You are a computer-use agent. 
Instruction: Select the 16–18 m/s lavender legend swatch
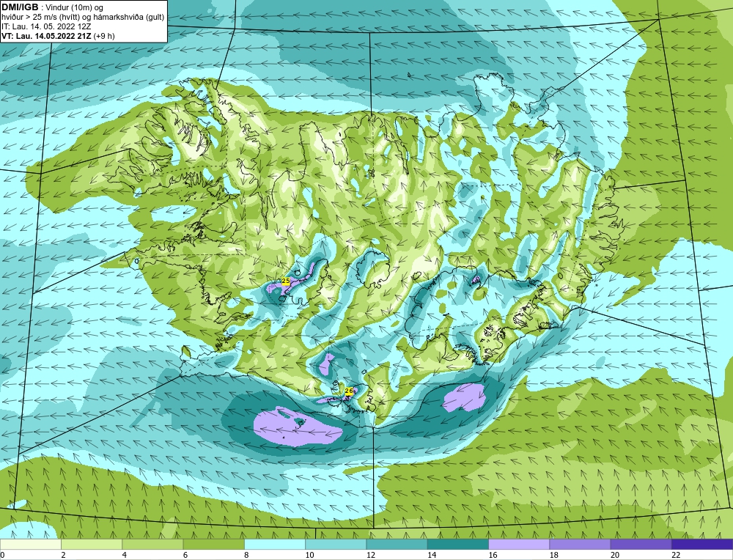pyautogui.click(x=519, y=544)
